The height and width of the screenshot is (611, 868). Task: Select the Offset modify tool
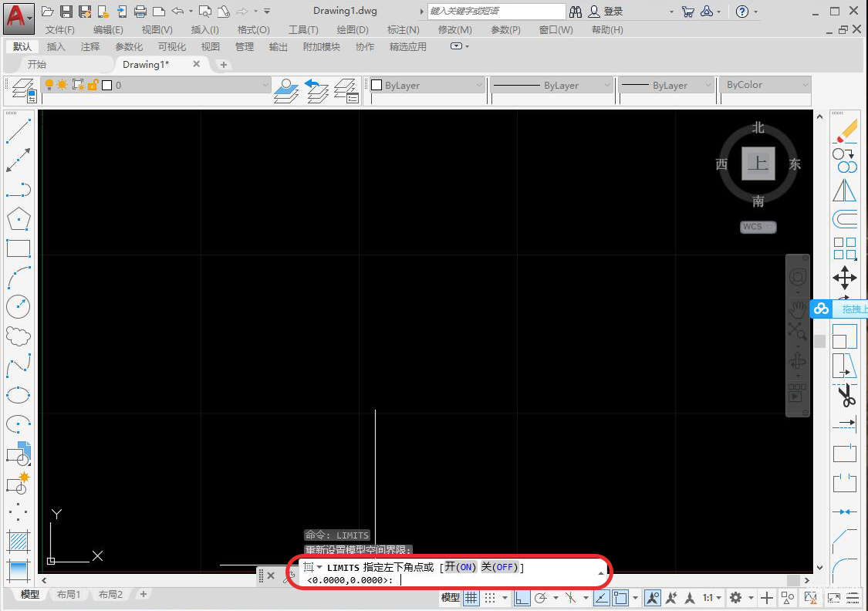coord(846,219)
